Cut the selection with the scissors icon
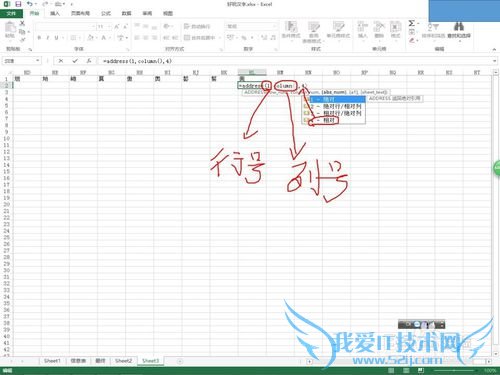This screenshot has width=500, height=375. (x=22, y=23)
